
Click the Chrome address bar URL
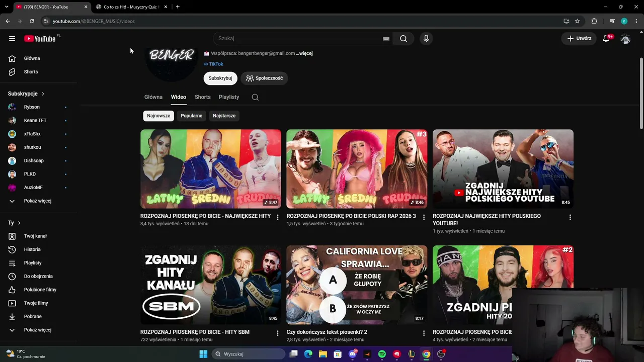pyautogui.click(x=94, y=21)
